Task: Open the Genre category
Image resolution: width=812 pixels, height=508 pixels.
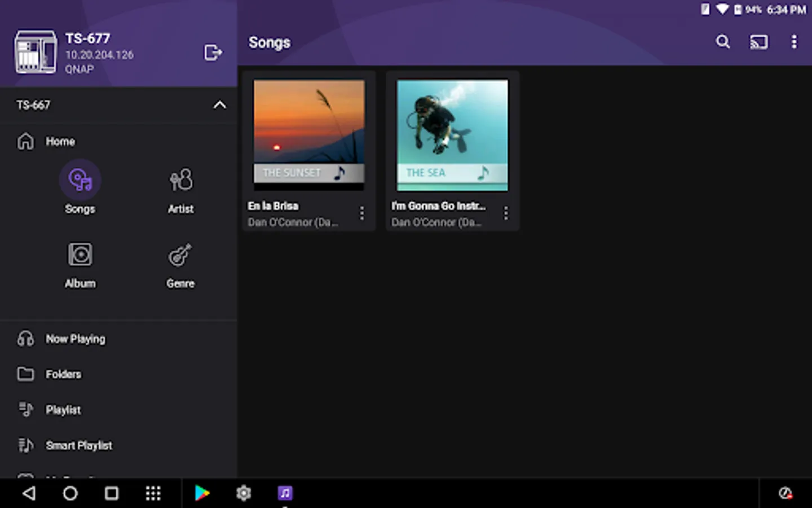Action: [180, 255]
